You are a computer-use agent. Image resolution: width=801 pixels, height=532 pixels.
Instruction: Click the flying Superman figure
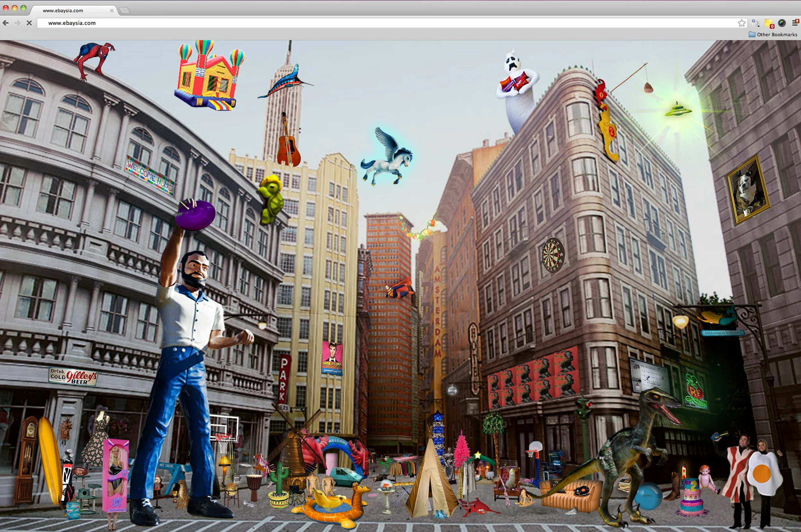click(399, 289)
